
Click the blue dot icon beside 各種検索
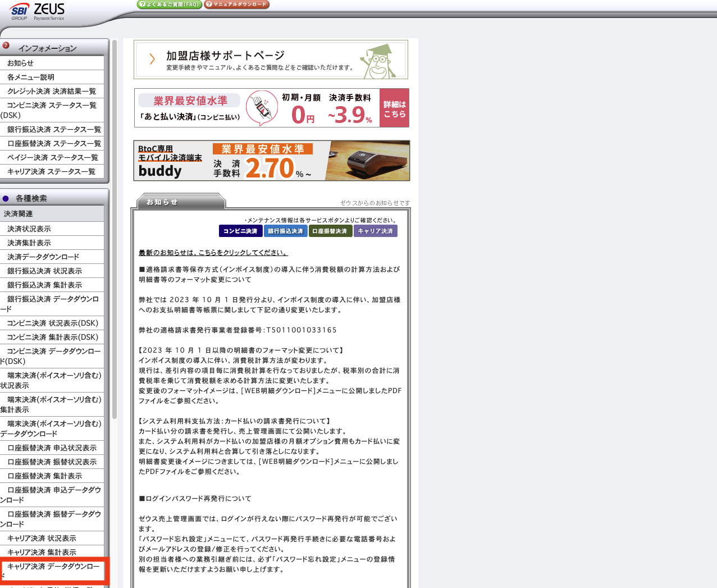coord(6,198)
